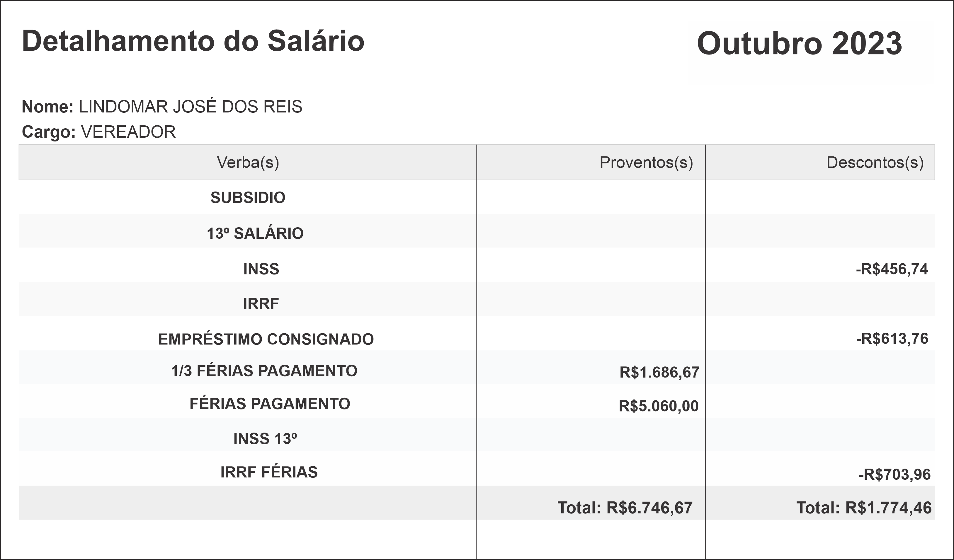Select the SUBSIDIO row label
Screen dimensions: 954x560
click(248, 197)
